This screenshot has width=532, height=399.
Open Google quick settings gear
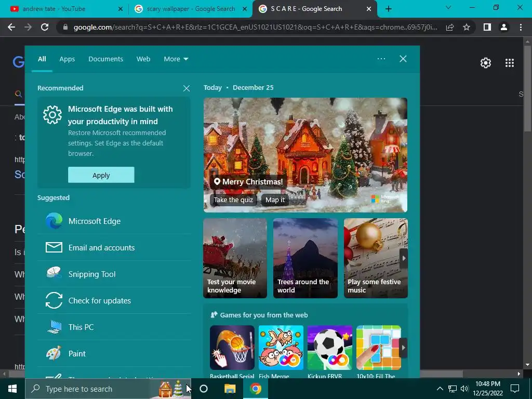point(486,63)
